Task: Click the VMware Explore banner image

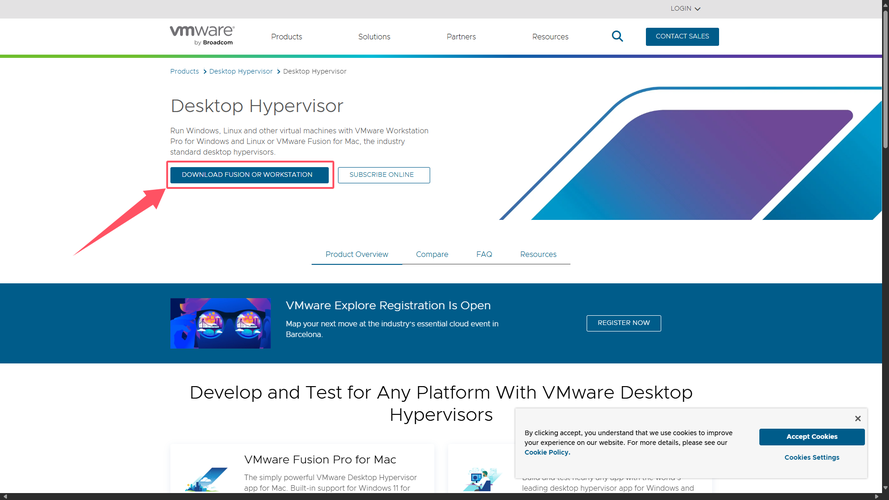Action: (x=221, y=323)
